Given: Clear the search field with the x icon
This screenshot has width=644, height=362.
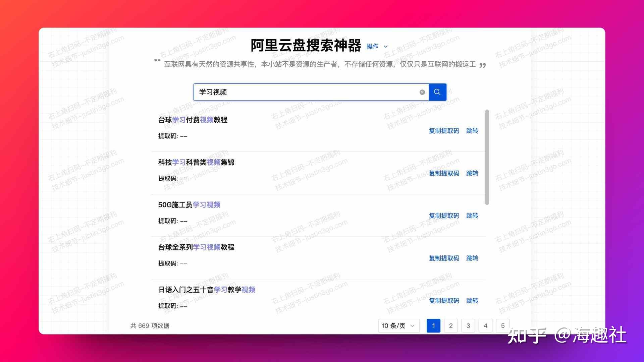Looking at the screenshot, I should (422, 92).
